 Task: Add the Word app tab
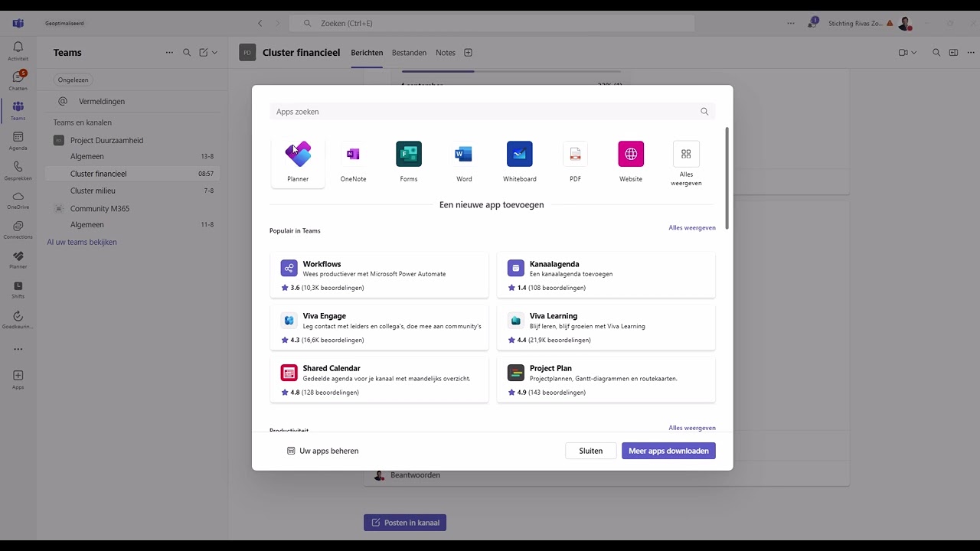coord(464,162)
